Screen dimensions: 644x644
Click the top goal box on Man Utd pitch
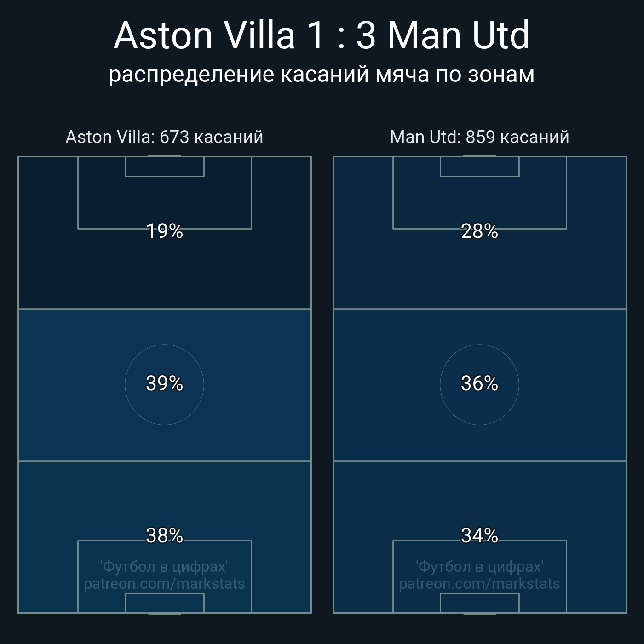480,167
